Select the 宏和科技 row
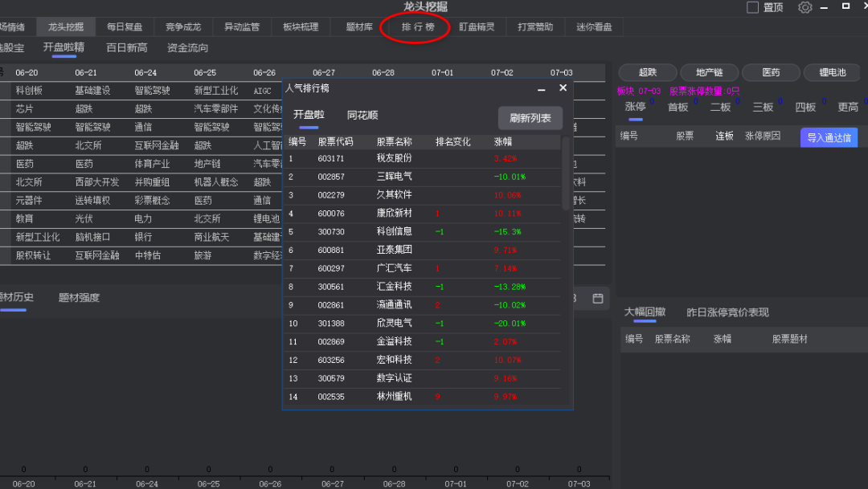Viewport: 868px width, 489px height. [x=422, y=360]
